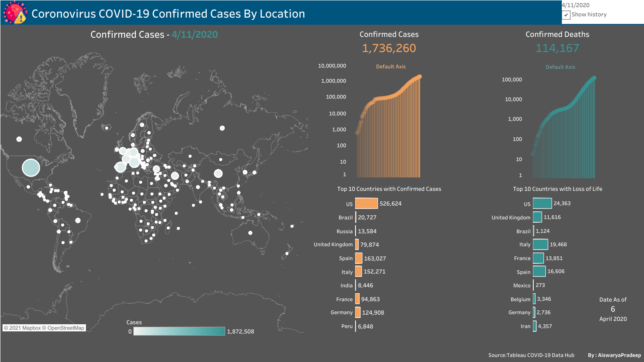
Task: Click Default Axis label above deaths chart
Action: pos(560,67)
